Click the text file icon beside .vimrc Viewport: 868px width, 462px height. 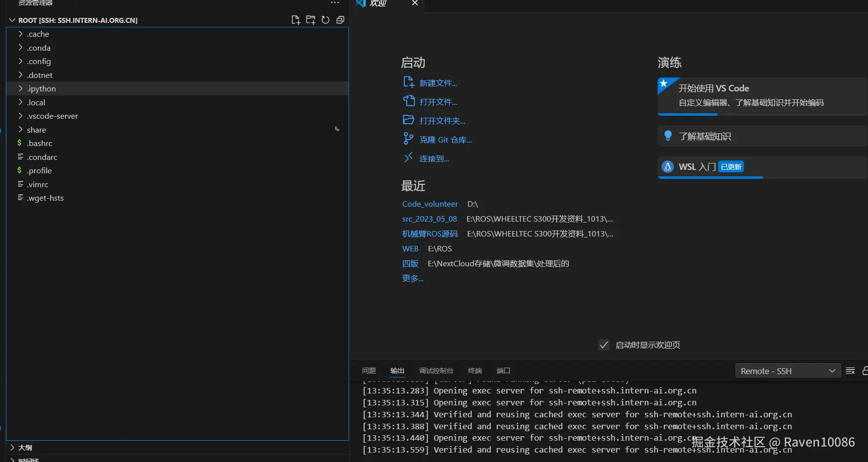coord(20,184)
